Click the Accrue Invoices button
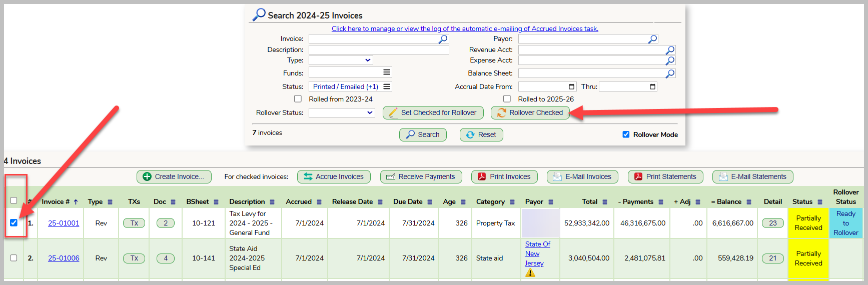This screenshot has width=868, height=285. 334,176
